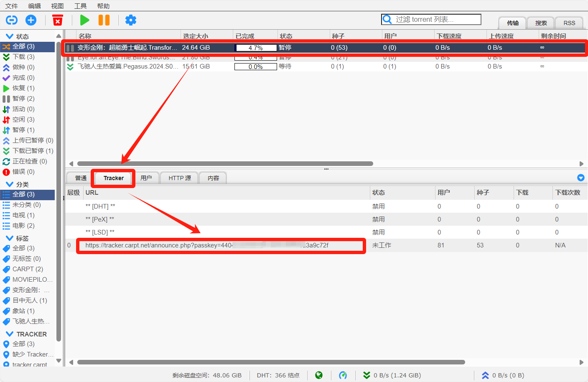Open the 搜索 tab
This screenshot has height=382, width=588.
click(x=541, y=23)
